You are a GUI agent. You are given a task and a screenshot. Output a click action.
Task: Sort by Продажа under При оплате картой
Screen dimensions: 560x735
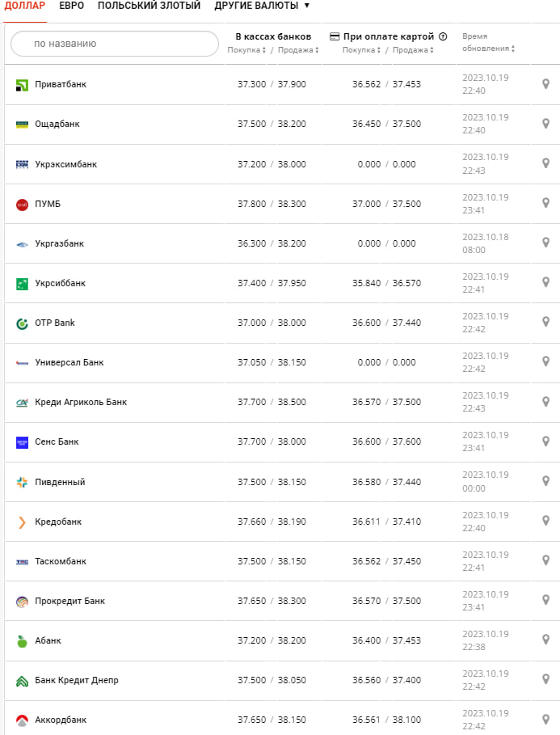coord(412,50)
